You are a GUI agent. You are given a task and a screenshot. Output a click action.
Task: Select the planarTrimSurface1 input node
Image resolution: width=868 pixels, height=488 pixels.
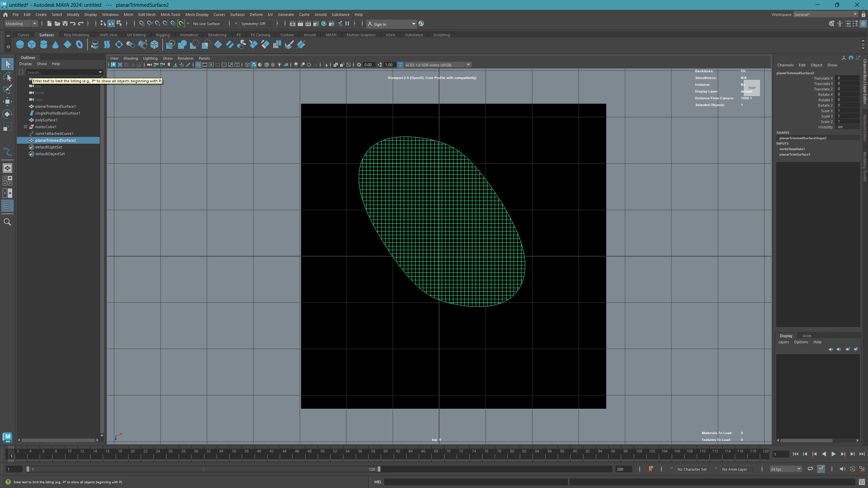pyautogui.click(x=794, y=154)
